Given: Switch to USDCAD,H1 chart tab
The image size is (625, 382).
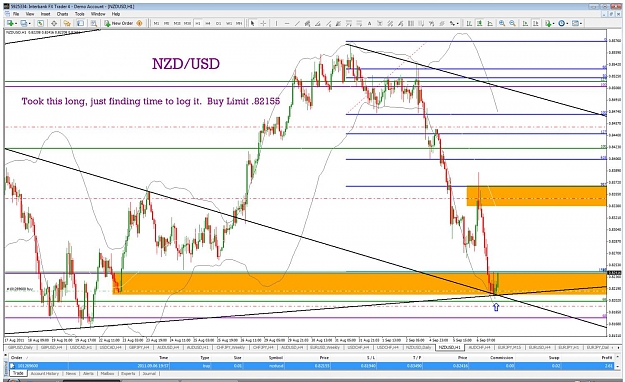Looking at the screenshot, I should (x=81, y=347).
